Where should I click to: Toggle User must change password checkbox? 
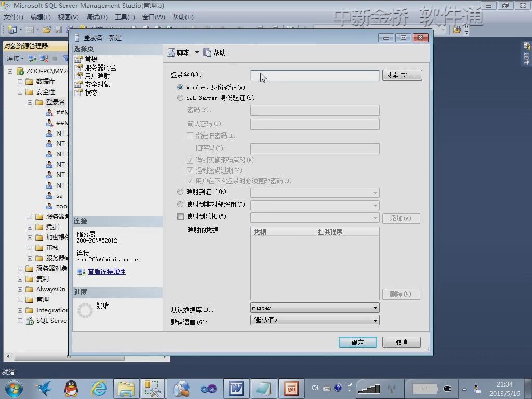point(190,181)
